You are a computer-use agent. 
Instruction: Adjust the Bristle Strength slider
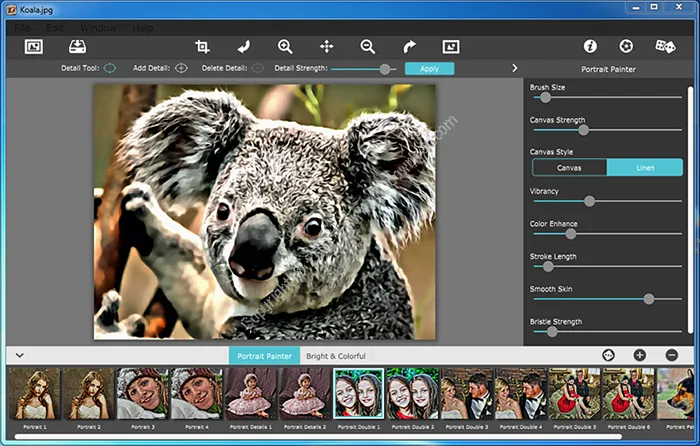[x=552, y=331]
